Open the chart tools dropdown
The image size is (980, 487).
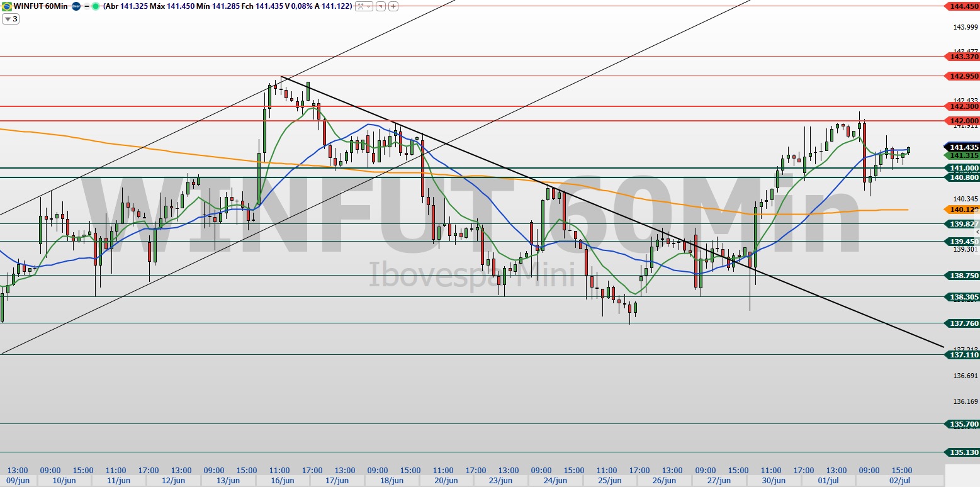pos(363,6)
